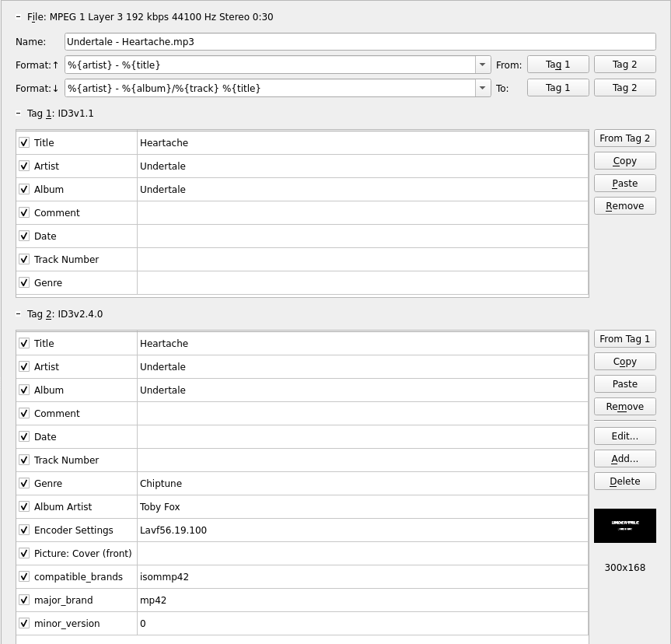
Task: Uncheck Track Number checkbox in Tag 1
Action: (24, 260)
